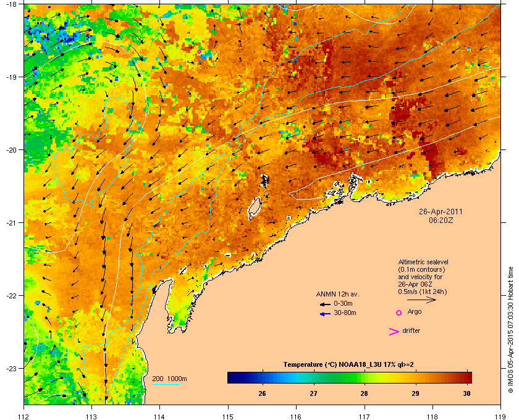Click latitude axis label -22
This screenshot has height=420, width=519.
[11, 296]
